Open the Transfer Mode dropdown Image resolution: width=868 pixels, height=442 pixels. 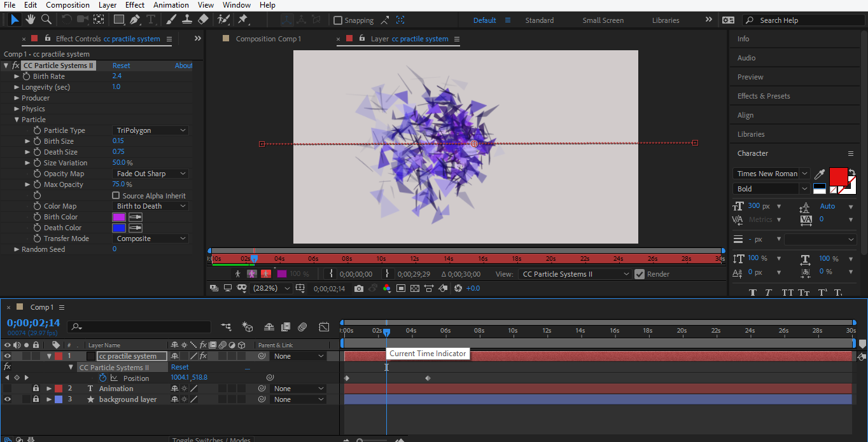(x=151, y=238)
